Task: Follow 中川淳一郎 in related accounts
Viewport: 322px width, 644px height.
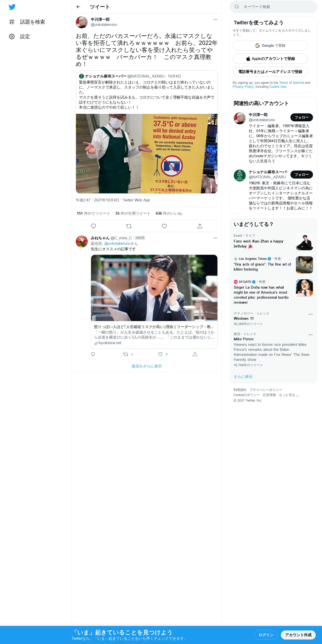Action: pos(302,117)
